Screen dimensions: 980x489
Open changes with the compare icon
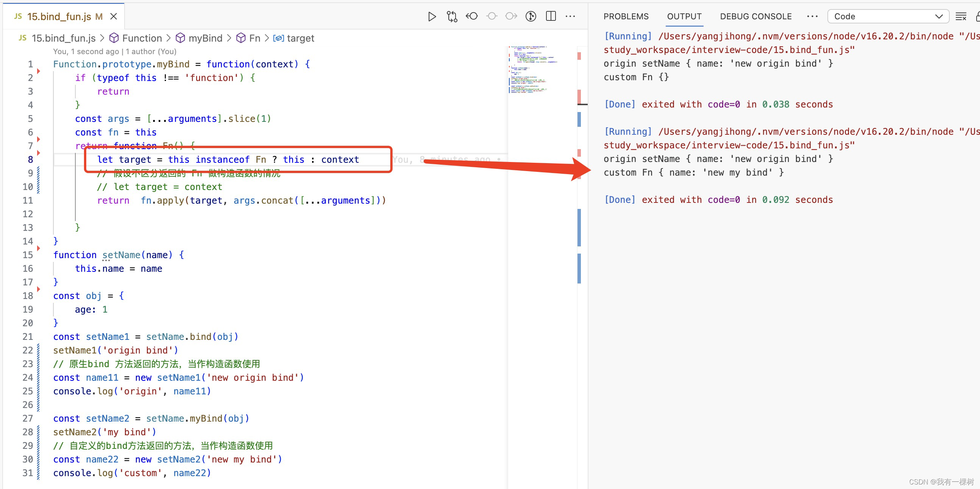pos(452,16)
